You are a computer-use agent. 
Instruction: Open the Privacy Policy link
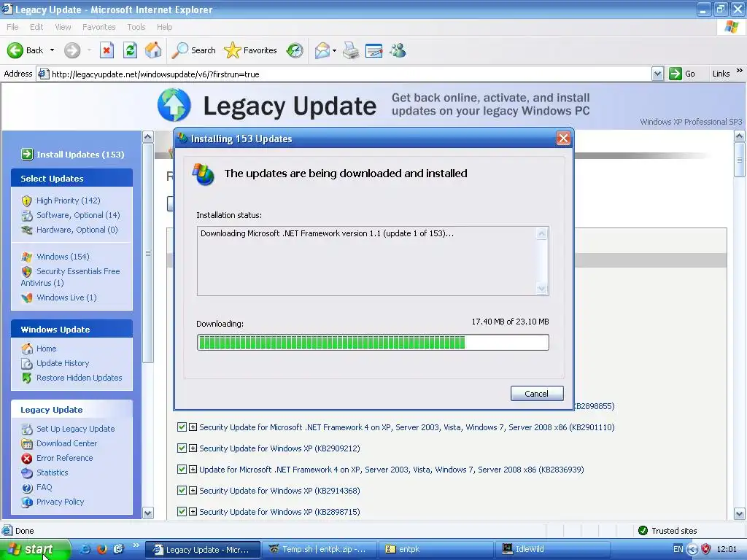pyautogui.click(x=60, y=502)
